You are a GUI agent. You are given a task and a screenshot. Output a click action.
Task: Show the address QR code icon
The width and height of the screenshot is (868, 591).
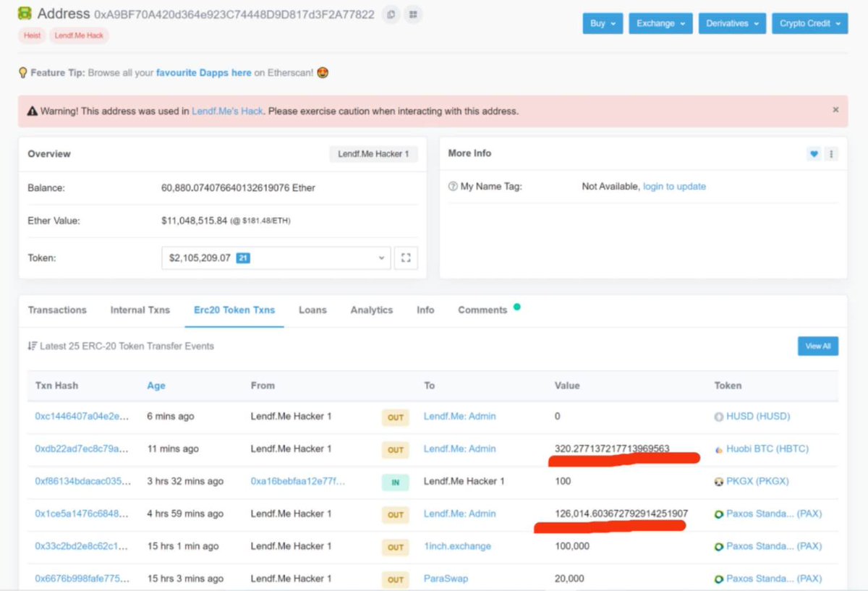(x=413, y=14)
